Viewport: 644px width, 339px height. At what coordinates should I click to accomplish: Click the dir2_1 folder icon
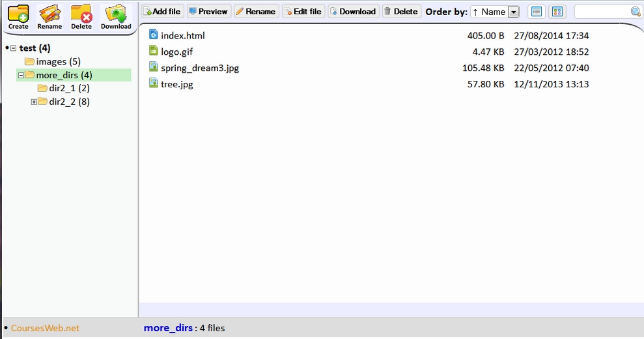point(43,88)
